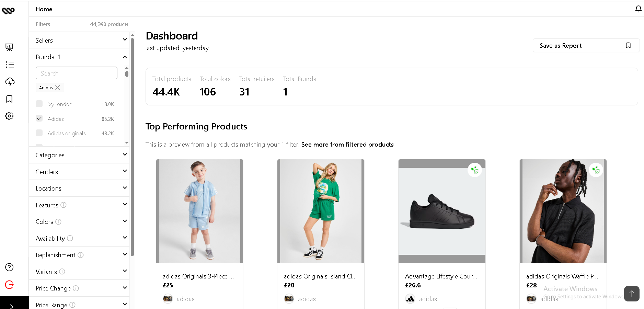
Task: Open the help question mark icon
Action: 9,267
